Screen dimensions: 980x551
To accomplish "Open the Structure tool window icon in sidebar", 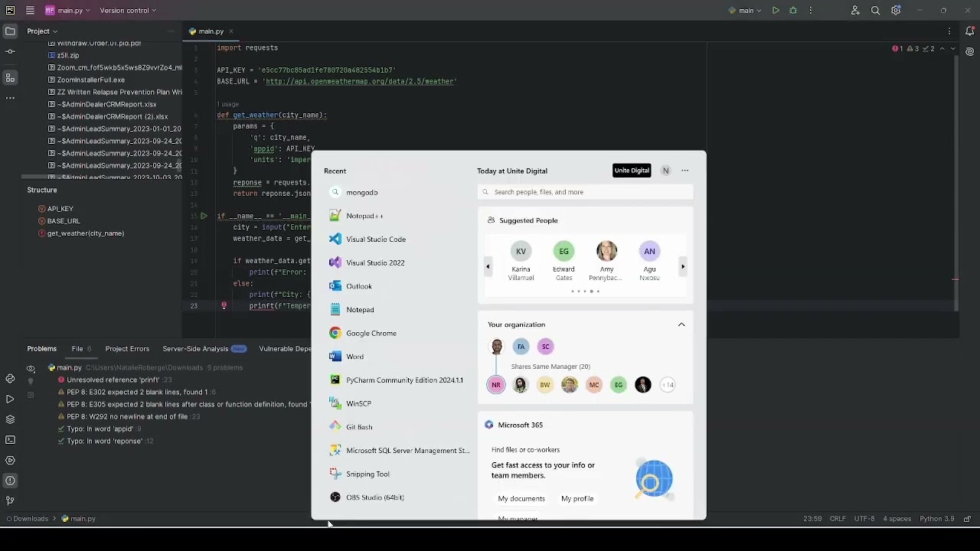I will pyautogui.click(x=10, y=78).
